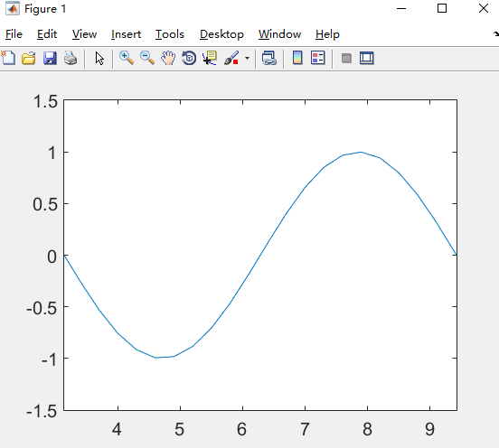
Task: Open the File menu
Action: tap(14, 34)
